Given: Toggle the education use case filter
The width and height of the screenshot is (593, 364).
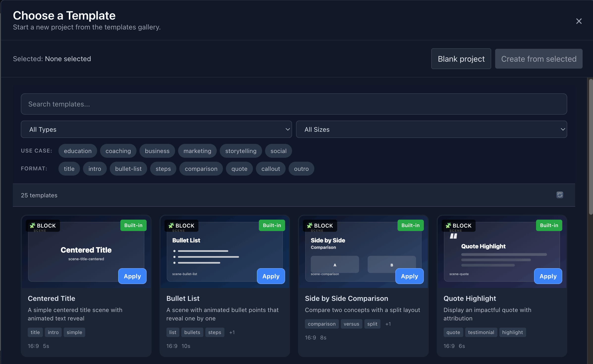Looking at the screenshot, I should (x=78, y=151).
